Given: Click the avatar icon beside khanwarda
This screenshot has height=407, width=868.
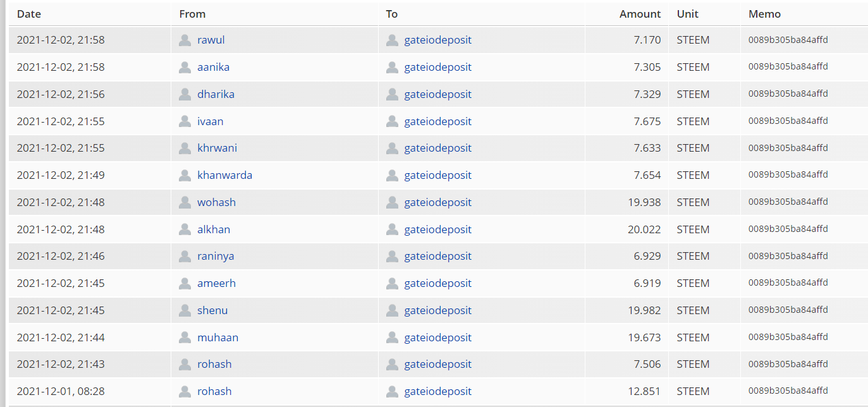Looking at the screenshot, I should coord(185,175).
